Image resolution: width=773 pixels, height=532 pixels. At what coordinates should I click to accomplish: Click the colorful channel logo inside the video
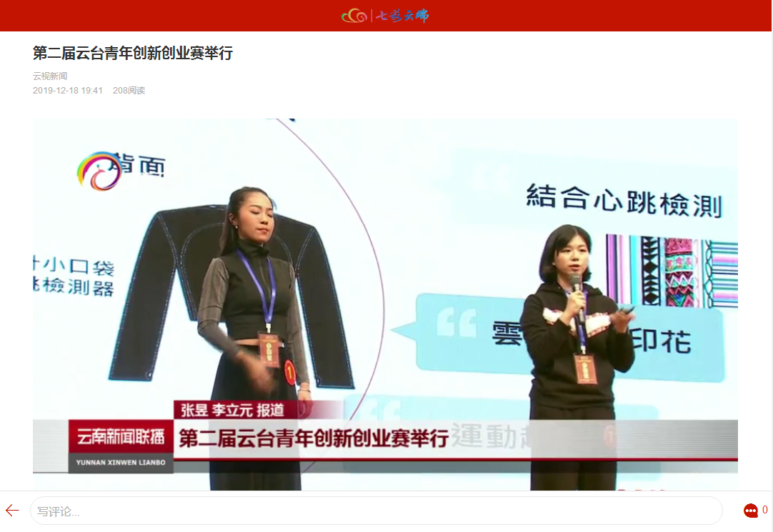(99, 171)
